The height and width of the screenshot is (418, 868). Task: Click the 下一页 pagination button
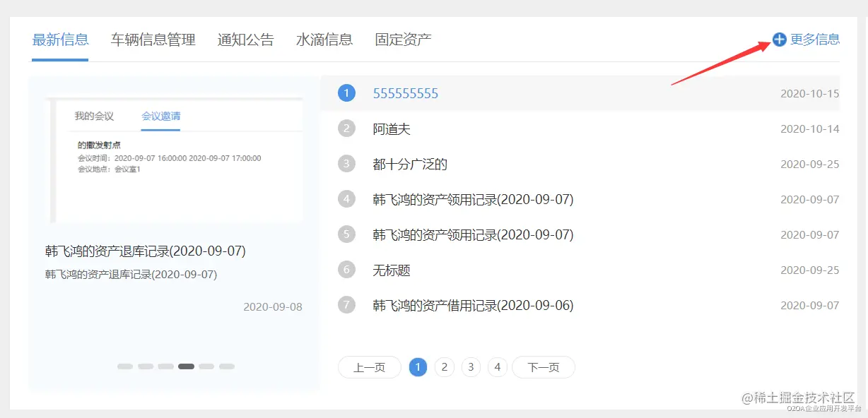pos(543,367)
